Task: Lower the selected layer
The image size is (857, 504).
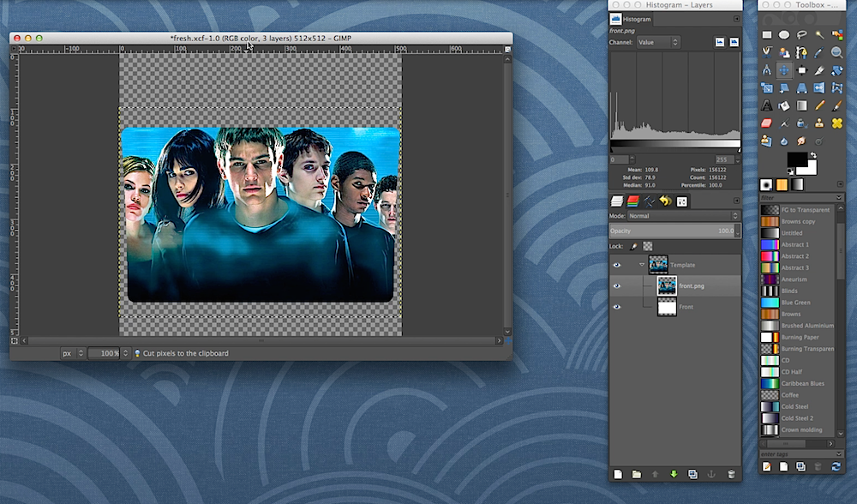Action: point(674,475)
